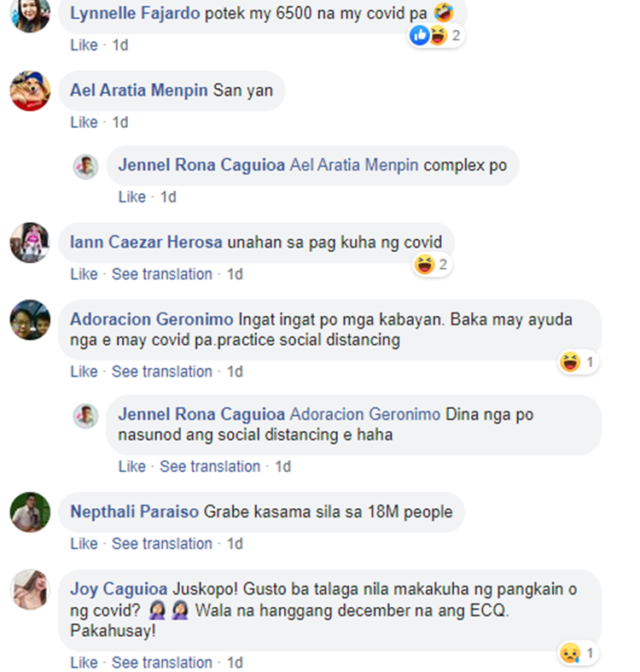Open Lynnelle Fajardo's profile name link
The width and height of the screenshot is (640, 672).
point(135,14)
